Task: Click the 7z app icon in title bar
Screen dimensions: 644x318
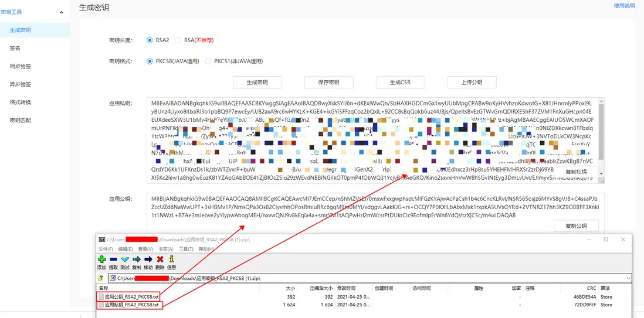Action: click(x=102, y=240)
